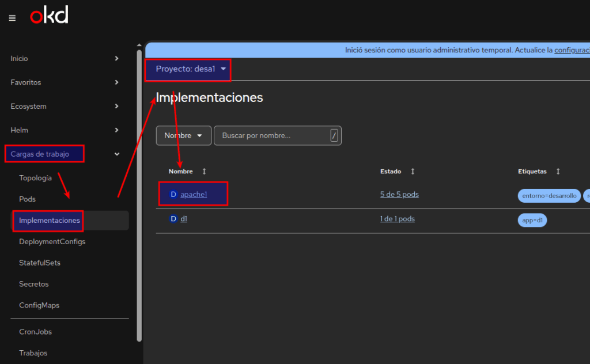This screenshot has height=364, width=590.
Task: Open the apache1 deployment link
Action: pos(194,195)
